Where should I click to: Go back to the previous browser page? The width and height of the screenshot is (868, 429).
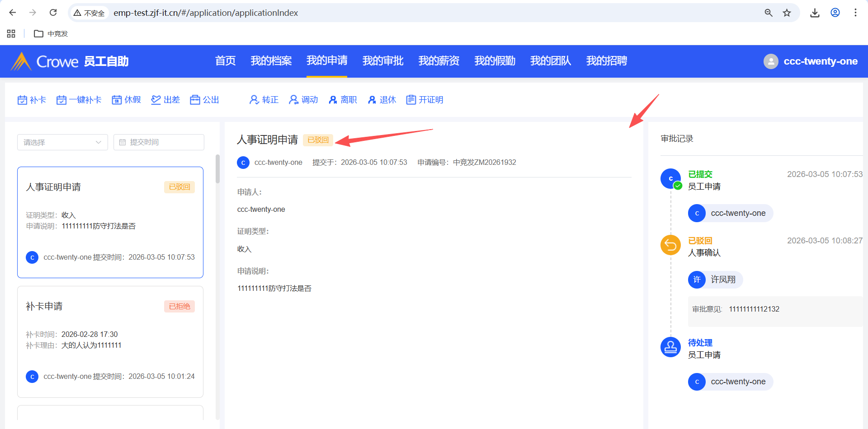point(13,13)
